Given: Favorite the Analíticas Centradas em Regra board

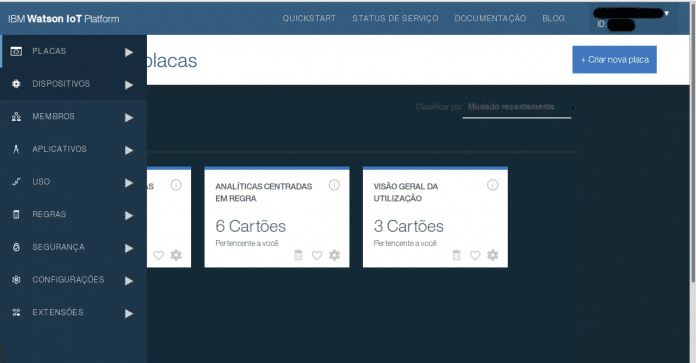Looking at the screenshot, I should pos(316,255).
